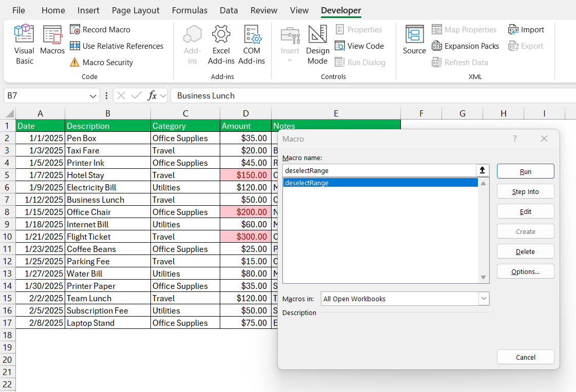This screenshot has height=392, width=576.
Task: Click Step Into button
Action: [525, 191]
